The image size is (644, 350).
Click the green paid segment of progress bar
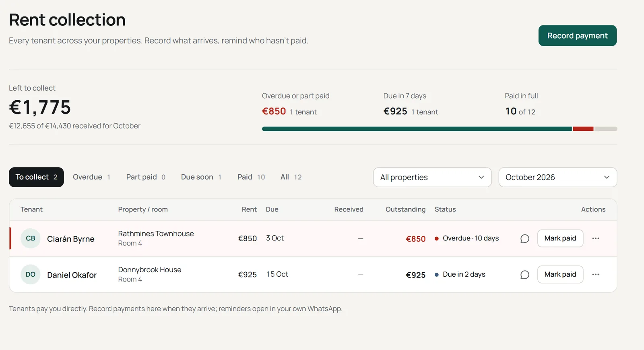point(417,129)
